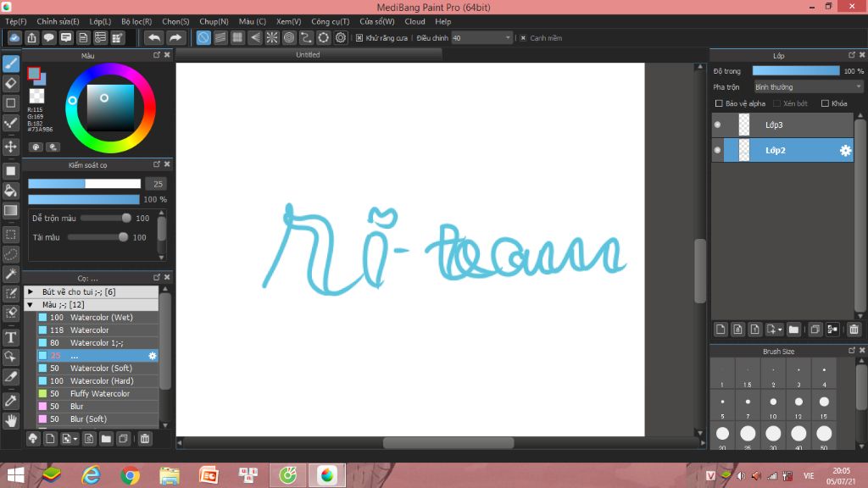The width and height of the screenshot is (868, 488).
Task: Open snap settings gear in toolbar
Action: pos(341,37)
